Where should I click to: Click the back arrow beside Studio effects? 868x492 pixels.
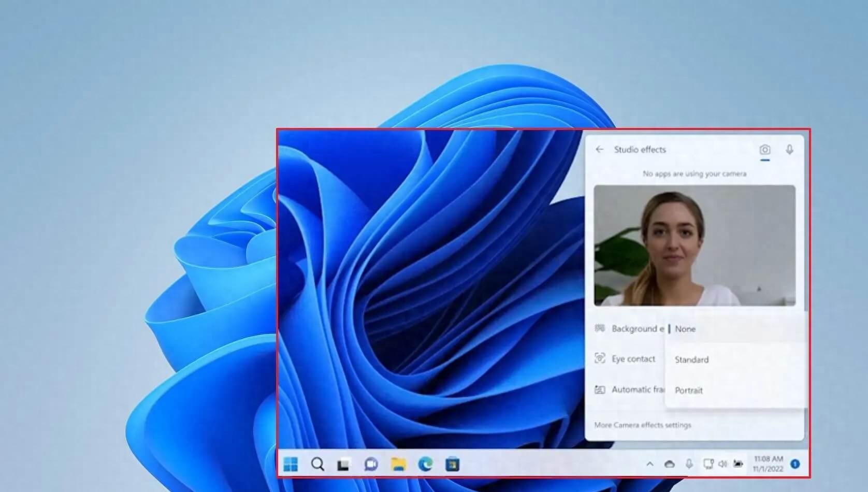tap(600, 150)
